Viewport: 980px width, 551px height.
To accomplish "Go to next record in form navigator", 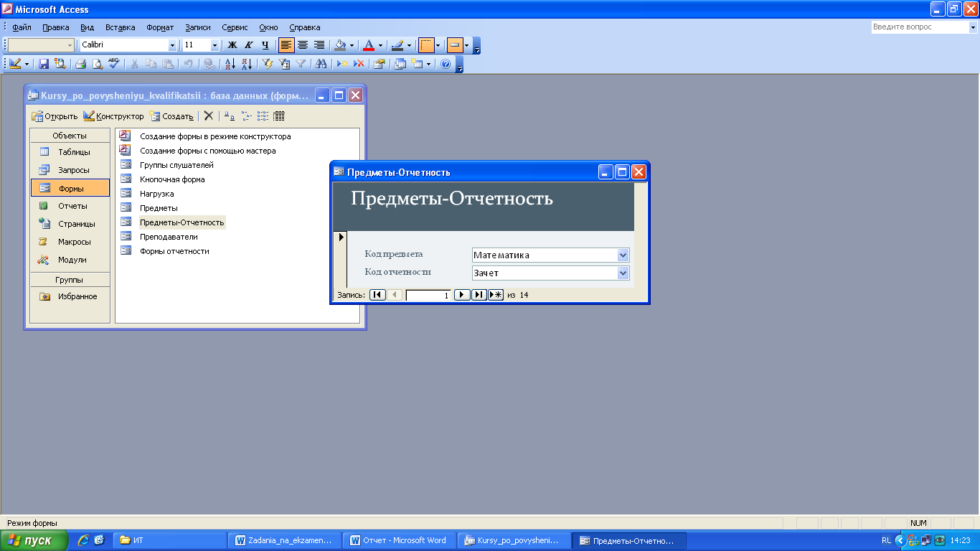I will [462, 295].
